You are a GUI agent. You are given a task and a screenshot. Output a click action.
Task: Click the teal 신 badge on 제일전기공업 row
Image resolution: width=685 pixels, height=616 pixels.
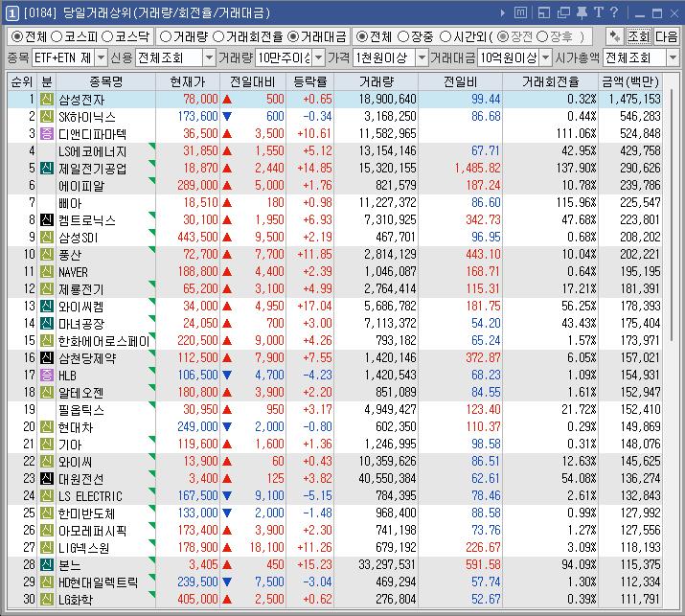[47, 168]
